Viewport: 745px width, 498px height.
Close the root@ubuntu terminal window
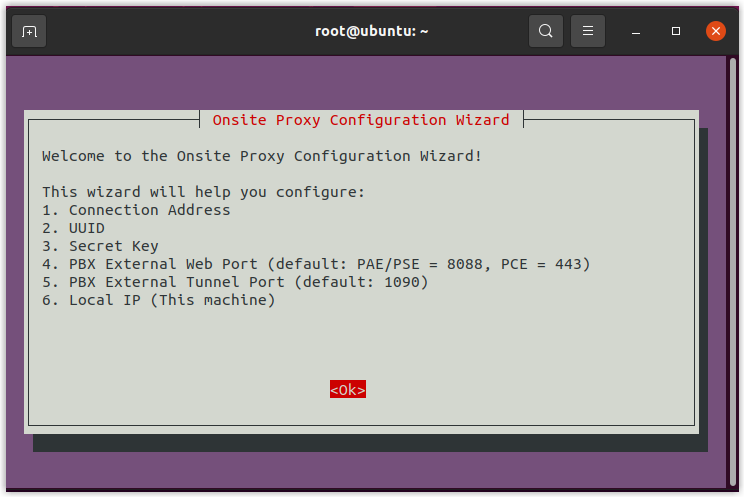click(716, 31)
